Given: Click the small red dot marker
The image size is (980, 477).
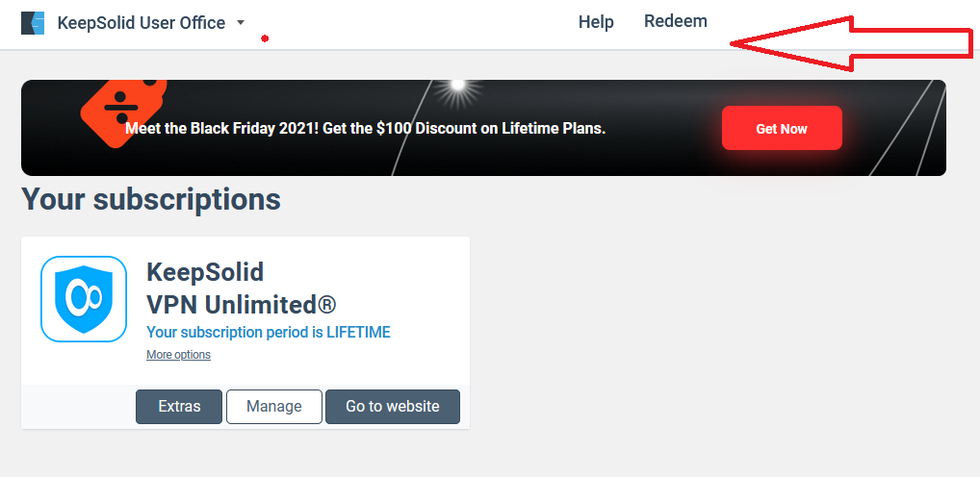Looking at the screenshot, I should tap(265, 38).
